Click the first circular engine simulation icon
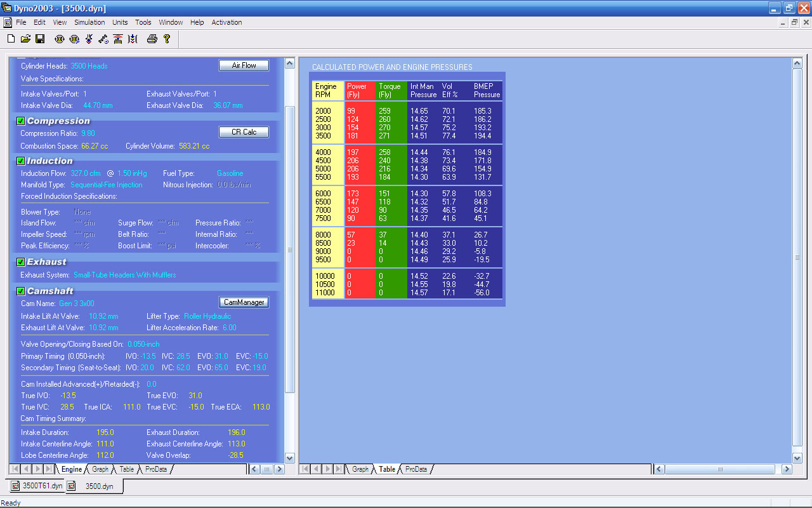Viewport: 812px width, 508px height. point(60,39)
